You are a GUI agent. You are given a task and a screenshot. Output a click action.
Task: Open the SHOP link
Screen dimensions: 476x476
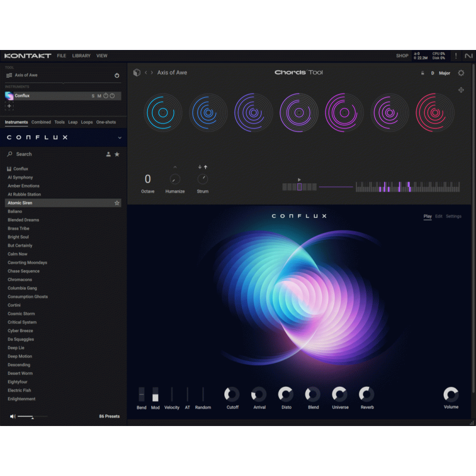402,56
